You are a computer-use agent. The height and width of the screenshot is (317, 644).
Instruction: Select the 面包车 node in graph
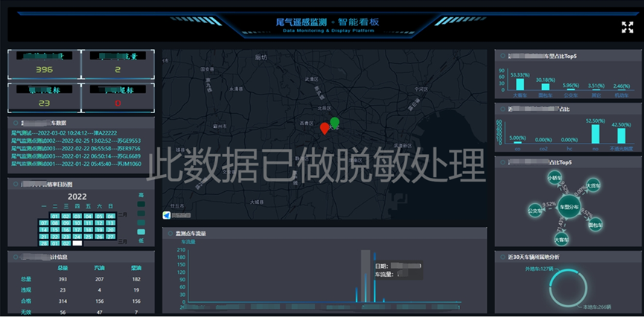(x=595, y=223)
